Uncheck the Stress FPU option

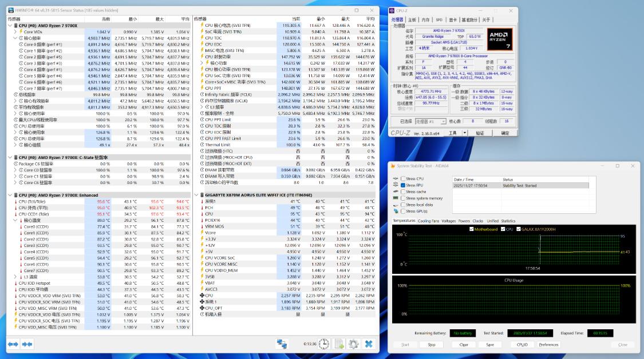click(402, 186)
